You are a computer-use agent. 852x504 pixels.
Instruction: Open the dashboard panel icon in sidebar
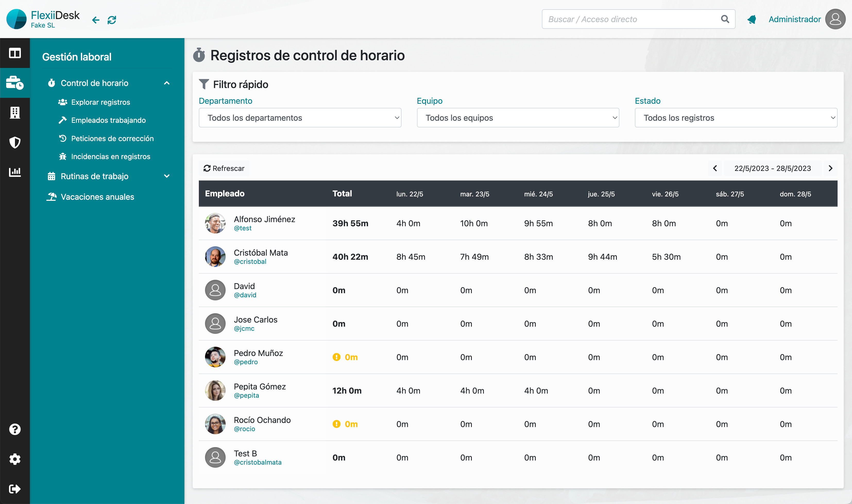point(15,53)
